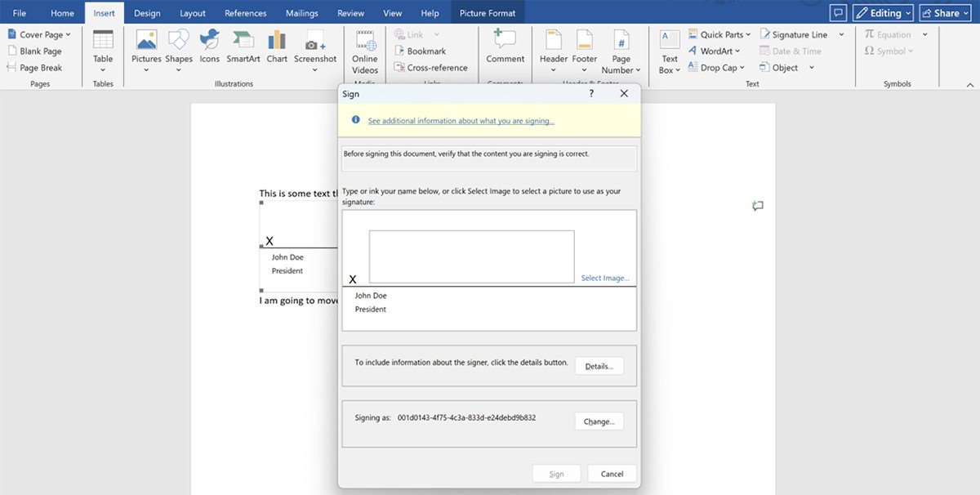Open the Icons gallery

[x=210, y=47]
